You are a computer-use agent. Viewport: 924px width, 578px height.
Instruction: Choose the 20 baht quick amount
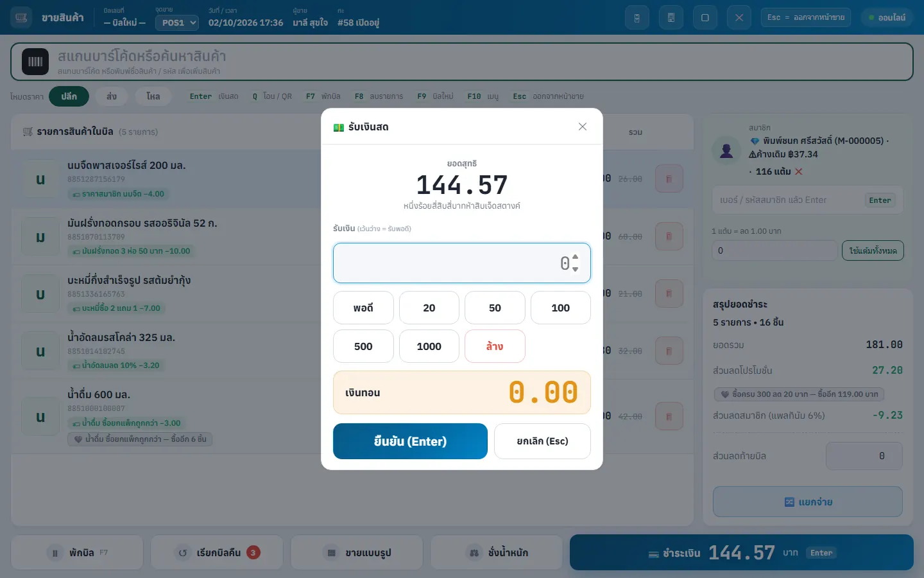[x=429, y=308]
